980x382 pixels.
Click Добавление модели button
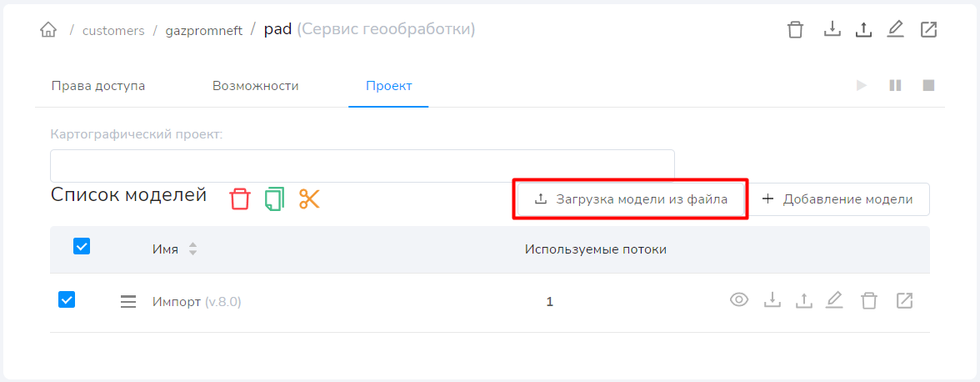837,199
